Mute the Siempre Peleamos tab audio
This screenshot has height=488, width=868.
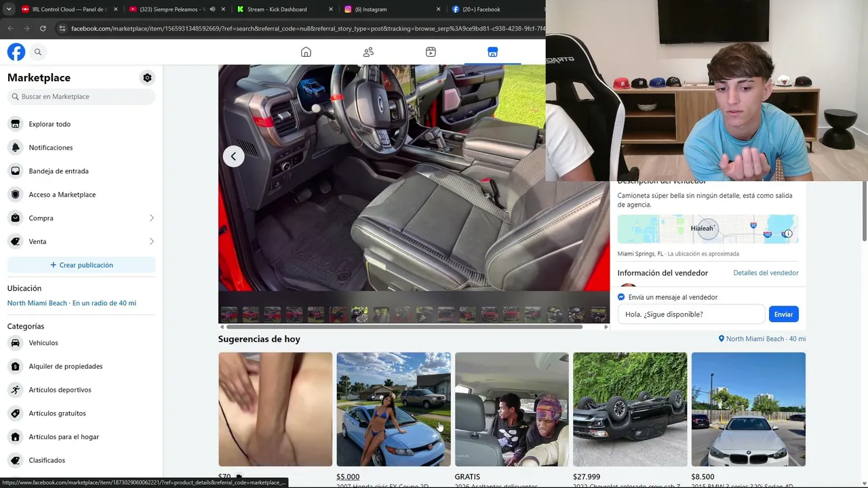[212, 9]
